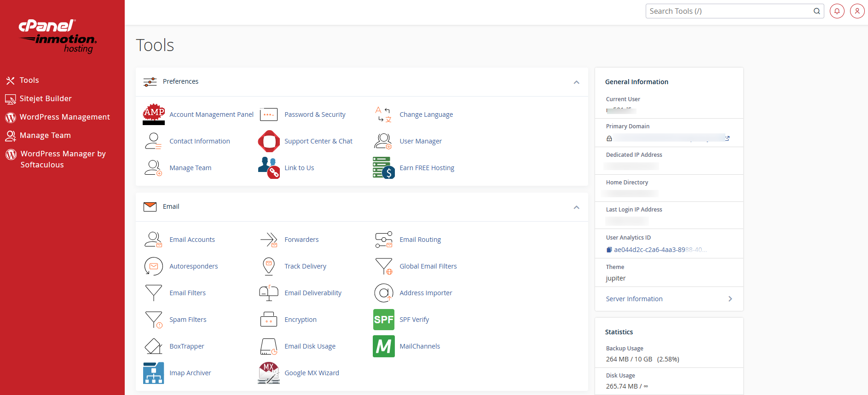Collapse the Email section
The height and width of the screenshot is (395, 868).
(x=576, y=207)
